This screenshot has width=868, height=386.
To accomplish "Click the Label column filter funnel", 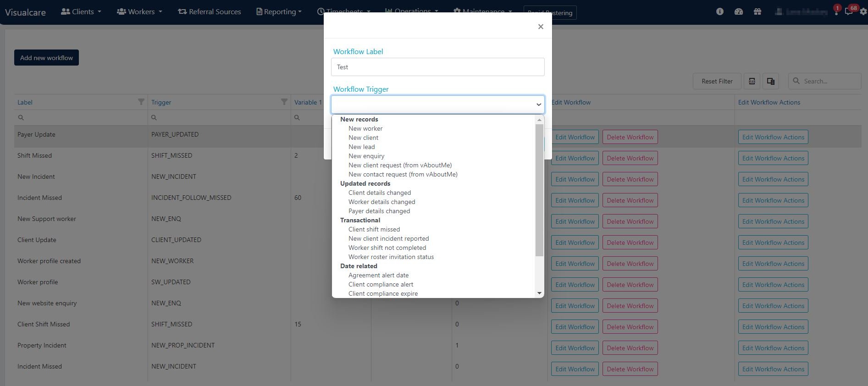I will pyautogui.click(x=141, y=102).
